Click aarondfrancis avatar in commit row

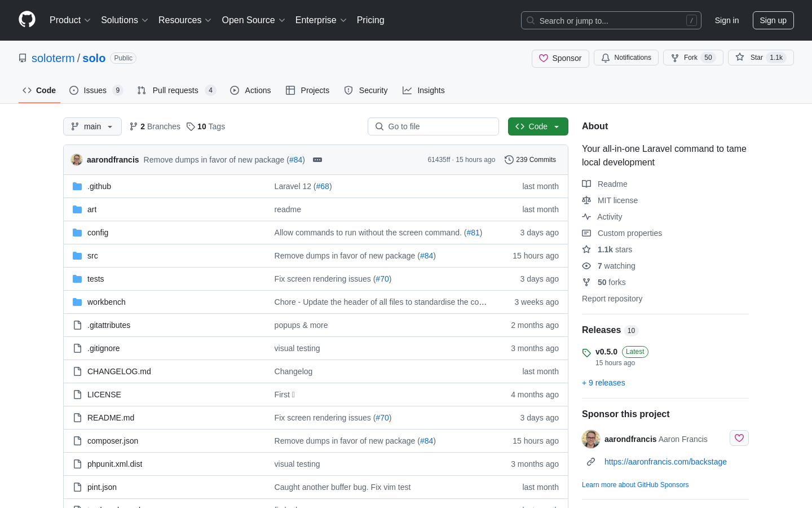click(77, 160)
